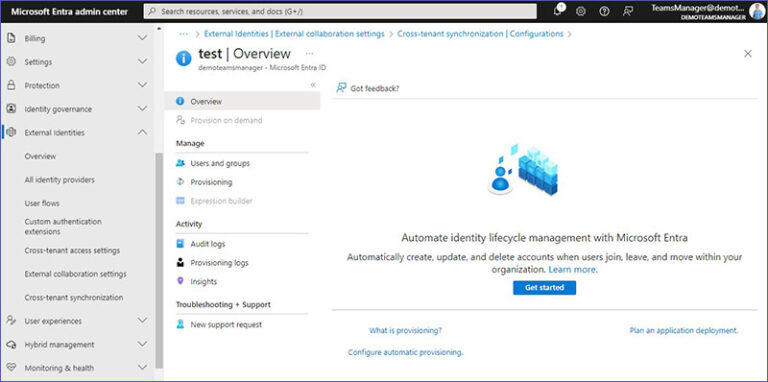The height and width of the screenshot is (382, 768).
Task: Click the Get started button
Action: (x=544, y=287)
